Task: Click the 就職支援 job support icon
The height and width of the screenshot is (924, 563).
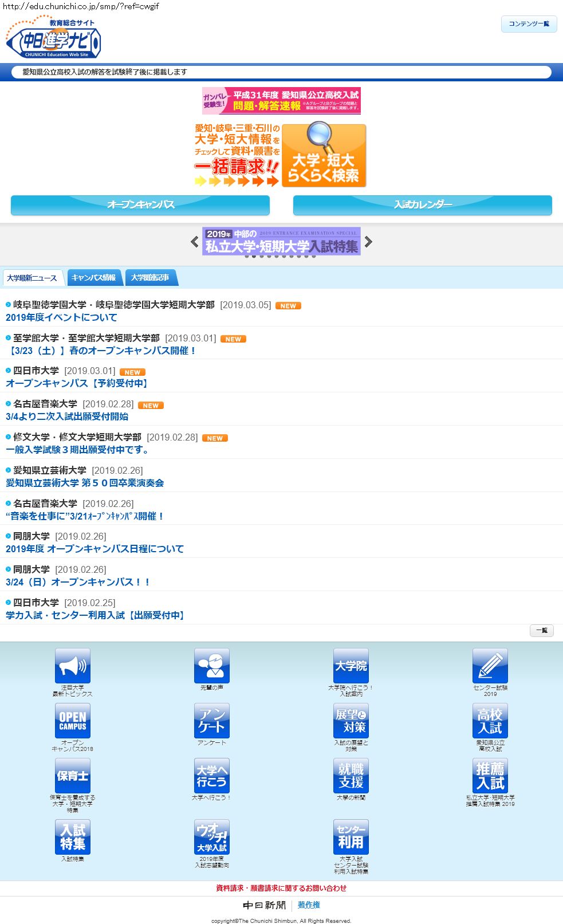Action: coord(351,776)
